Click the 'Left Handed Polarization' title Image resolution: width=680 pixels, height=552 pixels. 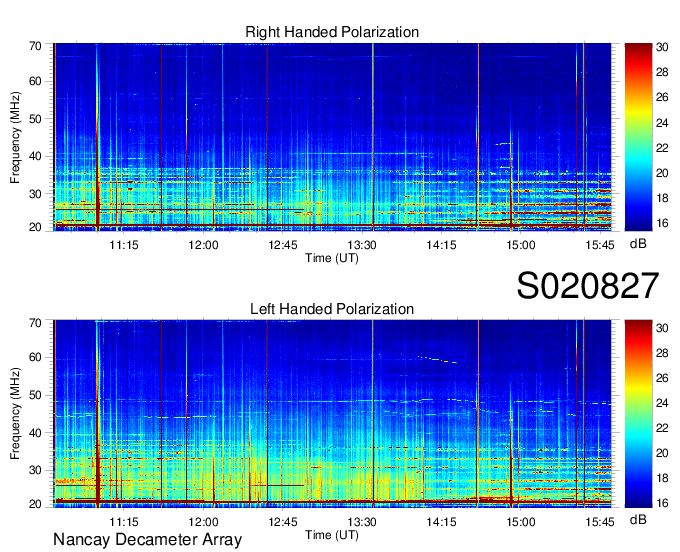332,309
